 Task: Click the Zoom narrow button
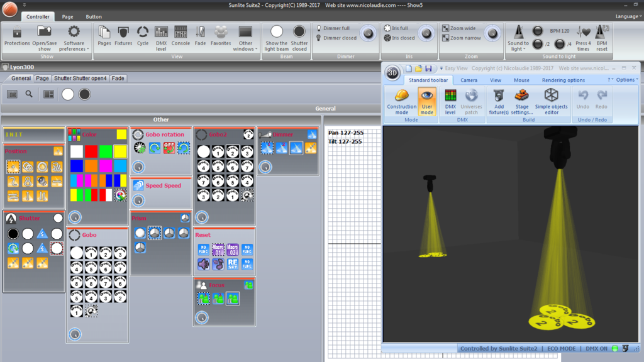coord(461,38)
